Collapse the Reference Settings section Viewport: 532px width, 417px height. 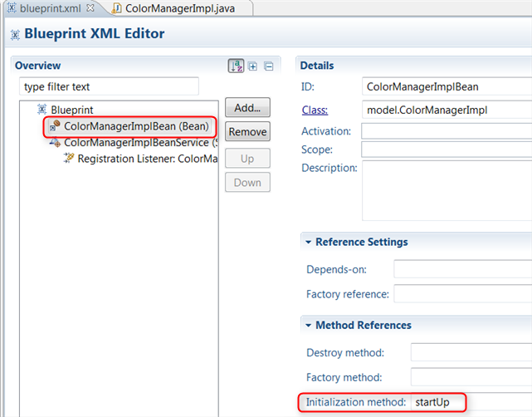tap(310, 242)
